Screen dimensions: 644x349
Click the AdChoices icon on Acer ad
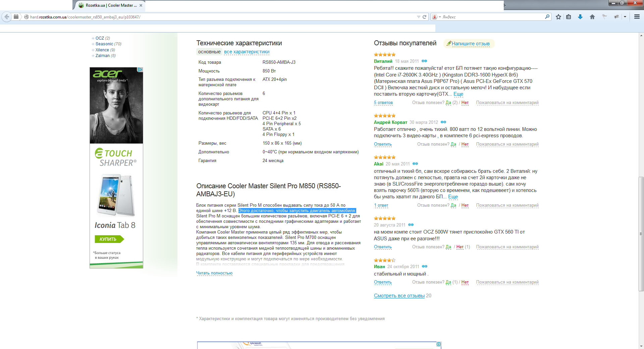(140, 70)
